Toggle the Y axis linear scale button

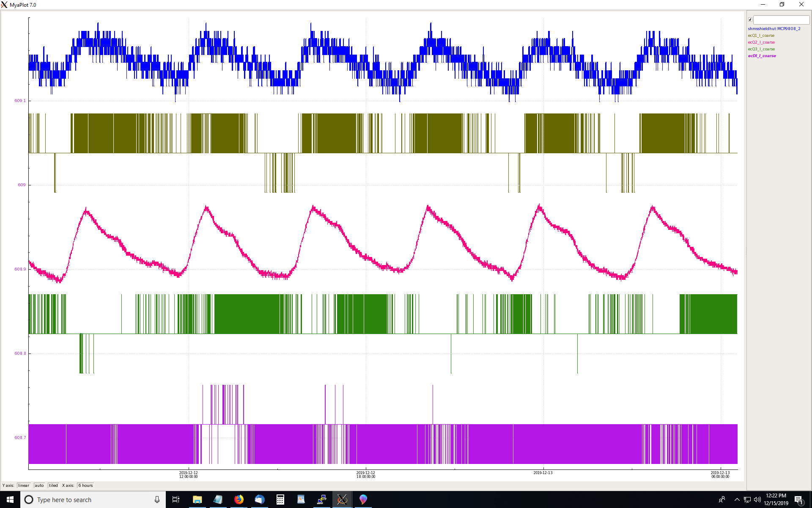point(24,486)
